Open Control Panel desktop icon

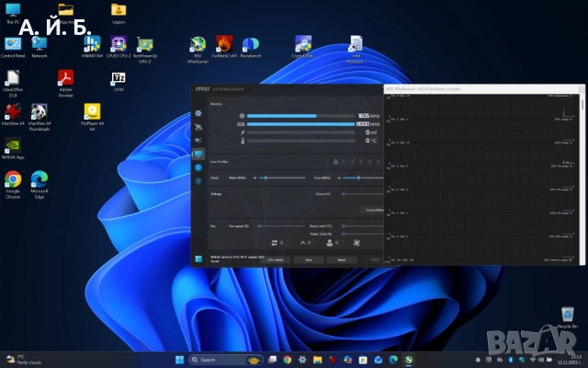point(13,47)
